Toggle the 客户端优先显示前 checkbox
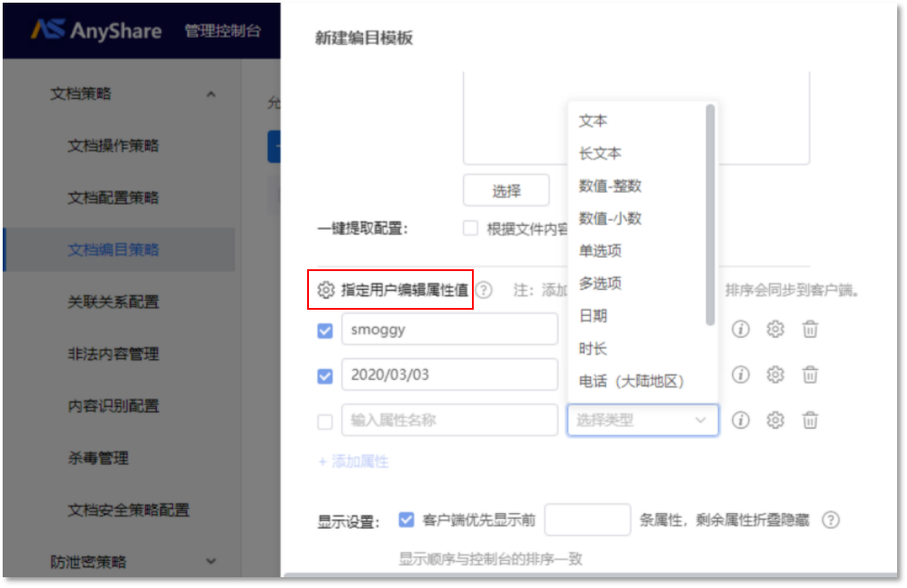 tap(406, 520)
